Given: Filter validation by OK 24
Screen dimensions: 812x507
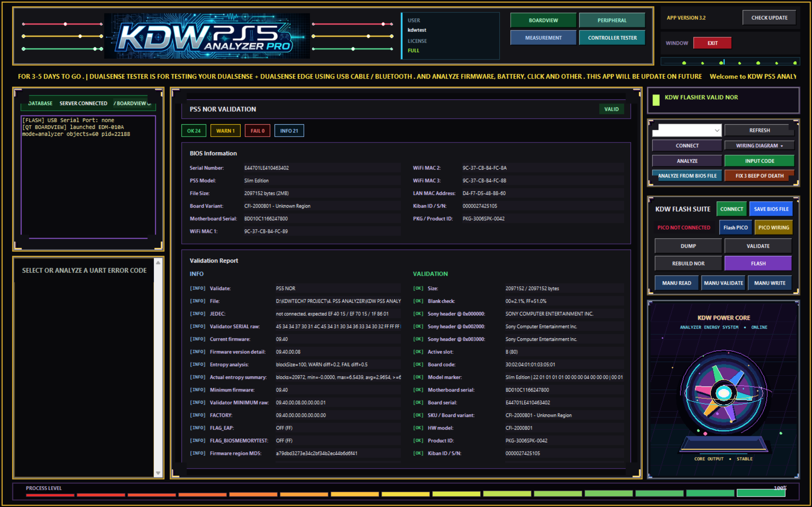Looking at the screenshot, I should (x=194, y=131).
